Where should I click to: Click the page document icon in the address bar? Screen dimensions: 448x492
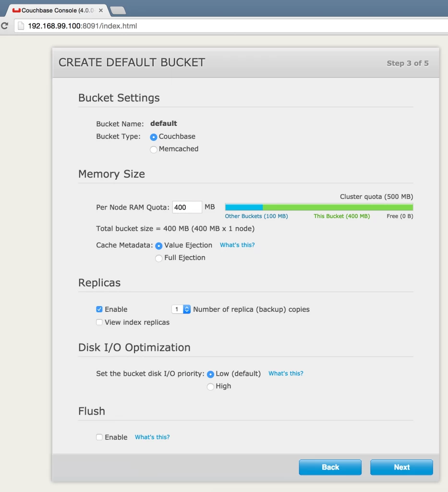[21, 26]
